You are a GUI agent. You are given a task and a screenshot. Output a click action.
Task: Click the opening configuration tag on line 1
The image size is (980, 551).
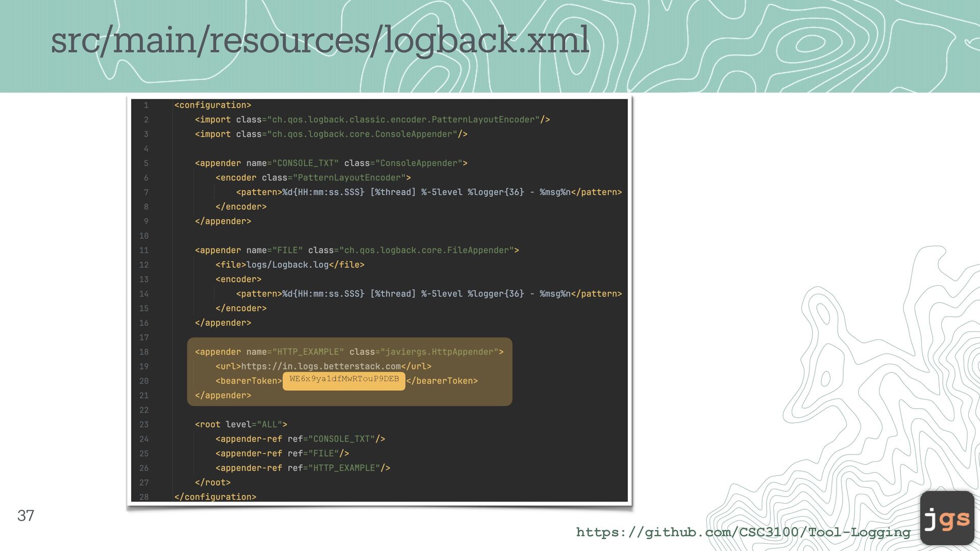pyautogui.click(x=212, y=105)
